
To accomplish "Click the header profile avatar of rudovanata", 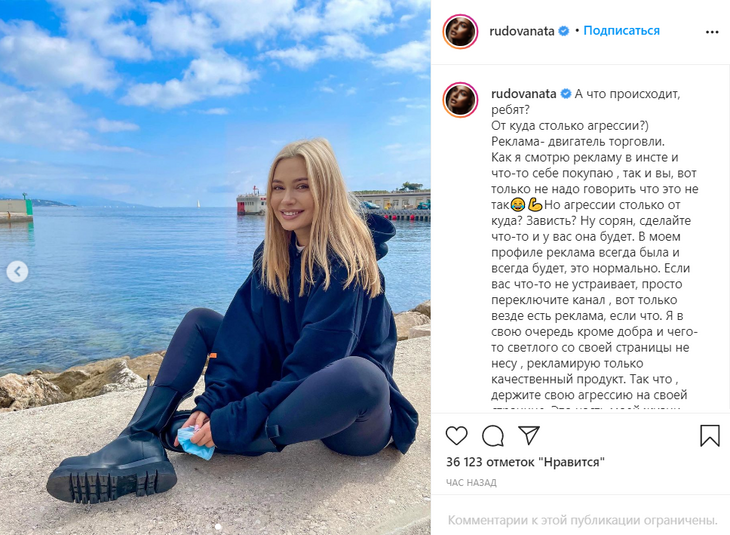I will point(460,32).
